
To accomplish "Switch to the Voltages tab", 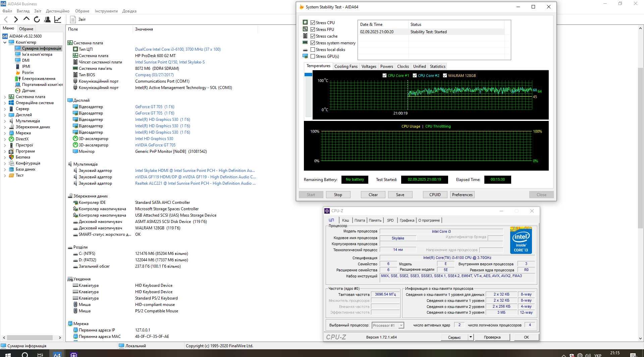I will point(369,66).
